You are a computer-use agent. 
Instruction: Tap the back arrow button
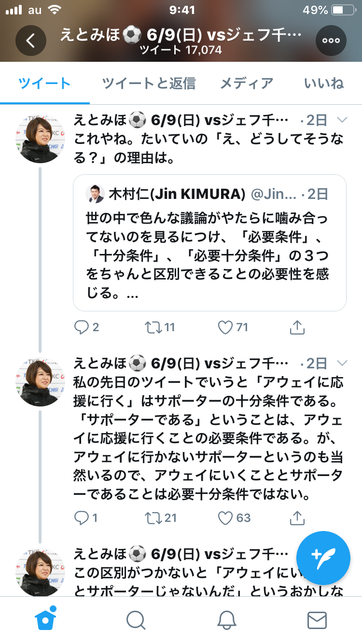pyautogui.click(x=31, y=41)
